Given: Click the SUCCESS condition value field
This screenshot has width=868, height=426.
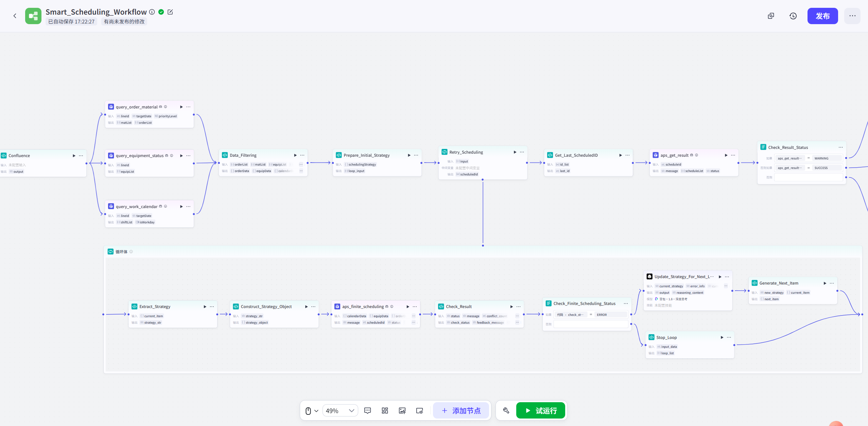Looking at the screenshot, I should point(827,168).
